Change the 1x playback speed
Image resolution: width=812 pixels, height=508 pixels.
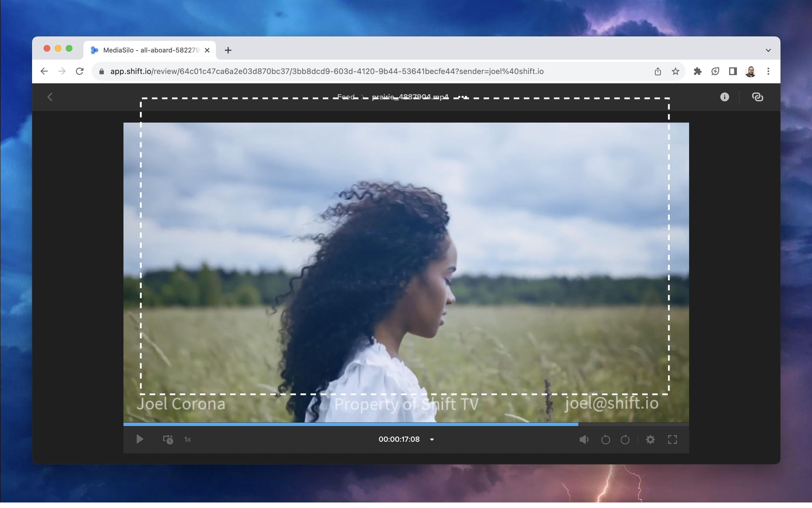coord(188,439)
